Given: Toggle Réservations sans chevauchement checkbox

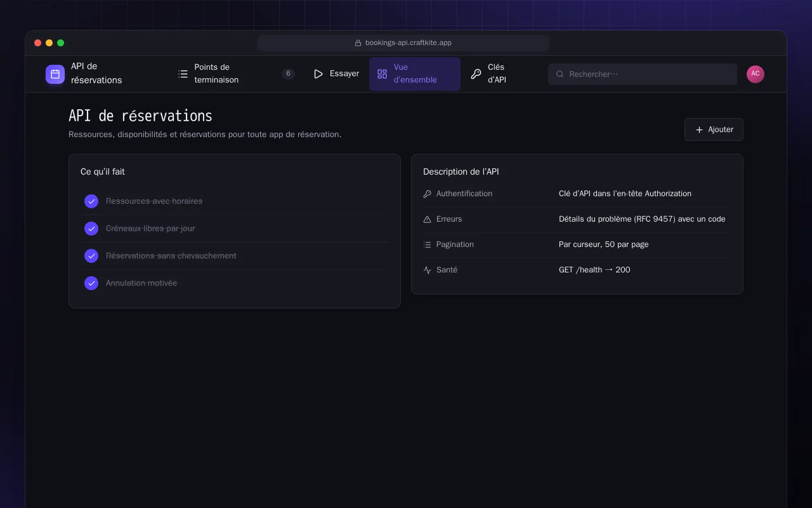Looking at the screenshot, I should (91, 256).
